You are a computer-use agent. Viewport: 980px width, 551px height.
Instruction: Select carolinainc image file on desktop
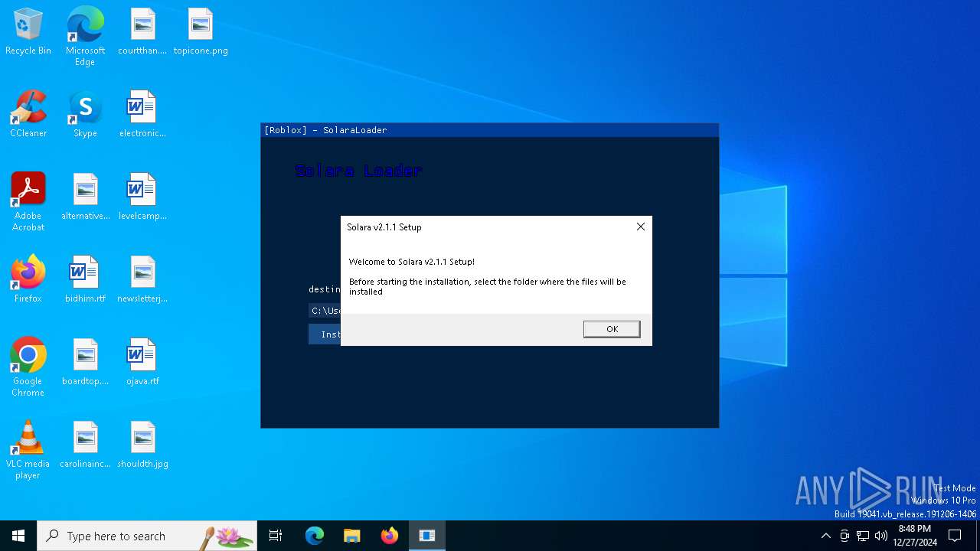pos(85,445)
